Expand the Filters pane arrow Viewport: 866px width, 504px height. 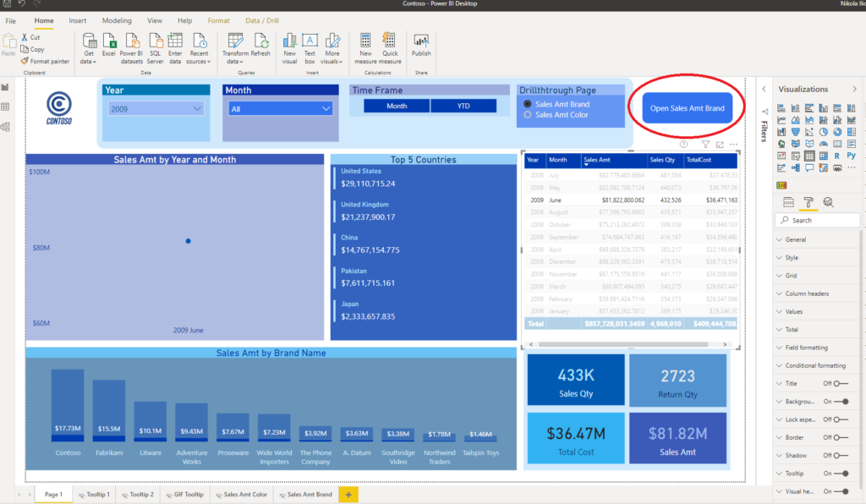764,89
